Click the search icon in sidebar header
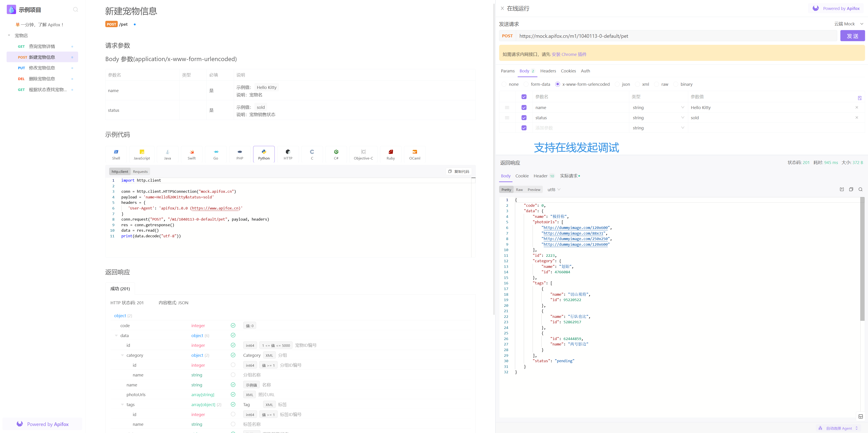This screenshot has width=868, height=433. (x=75, y=10)
